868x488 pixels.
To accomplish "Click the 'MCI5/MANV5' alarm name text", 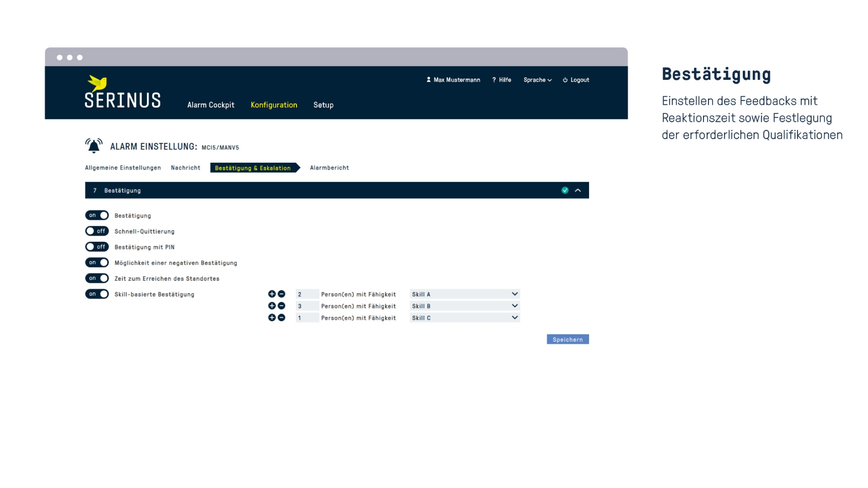I will click(x=220, y=147).
